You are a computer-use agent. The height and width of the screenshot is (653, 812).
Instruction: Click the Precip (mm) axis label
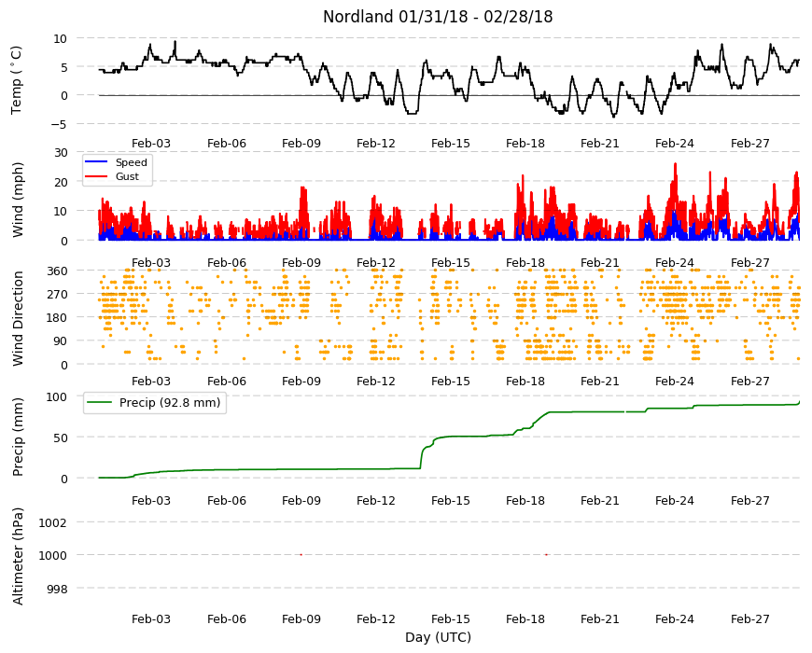(x=18, y=437)
